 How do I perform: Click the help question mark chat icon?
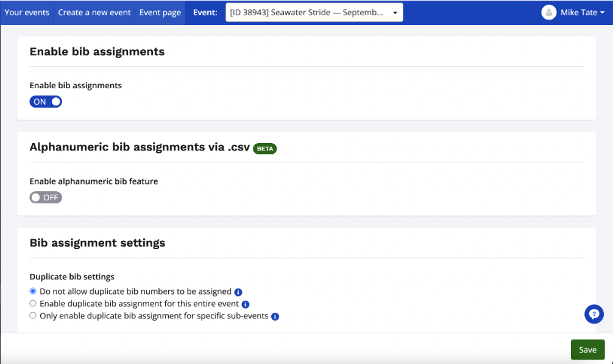(x=594, y=314)
